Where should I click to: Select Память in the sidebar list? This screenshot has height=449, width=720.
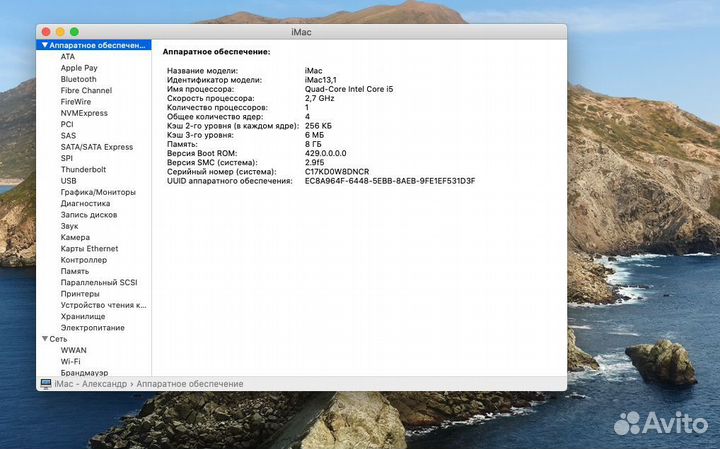75,271
